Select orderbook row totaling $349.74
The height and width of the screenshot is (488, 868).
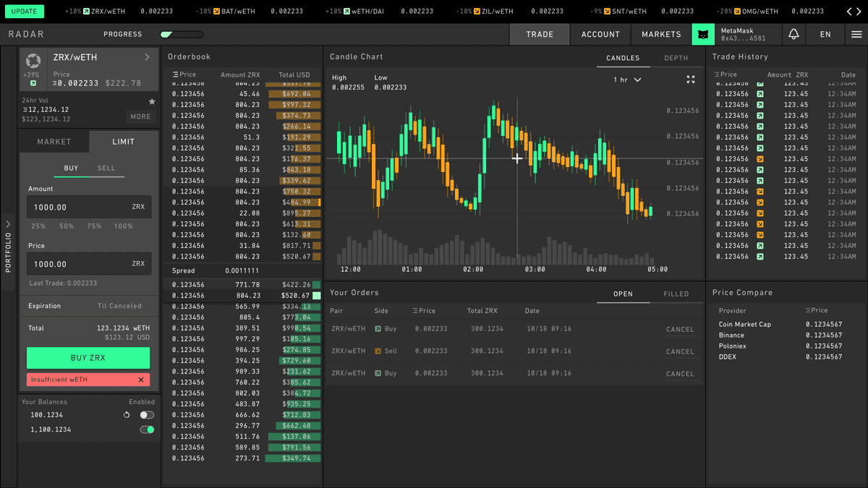tap(242, 458)
